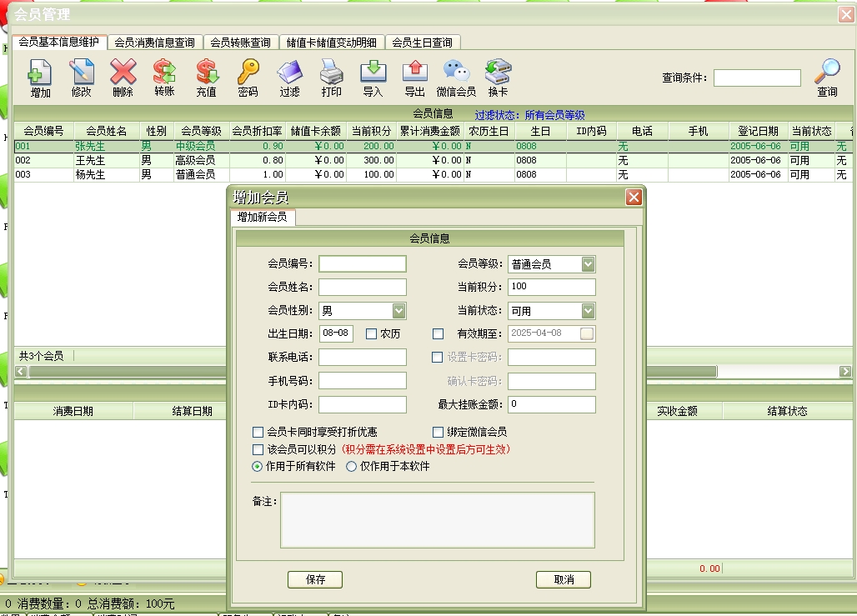Click the 保存 (Save) button
The image size is (857, 616).
[x=315, y=579]
